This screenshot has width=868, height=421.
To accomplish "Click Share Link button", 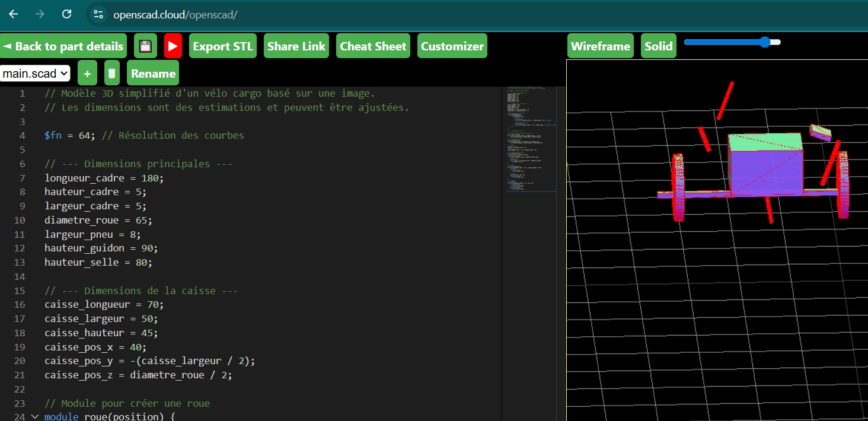I will click(296, 46).
